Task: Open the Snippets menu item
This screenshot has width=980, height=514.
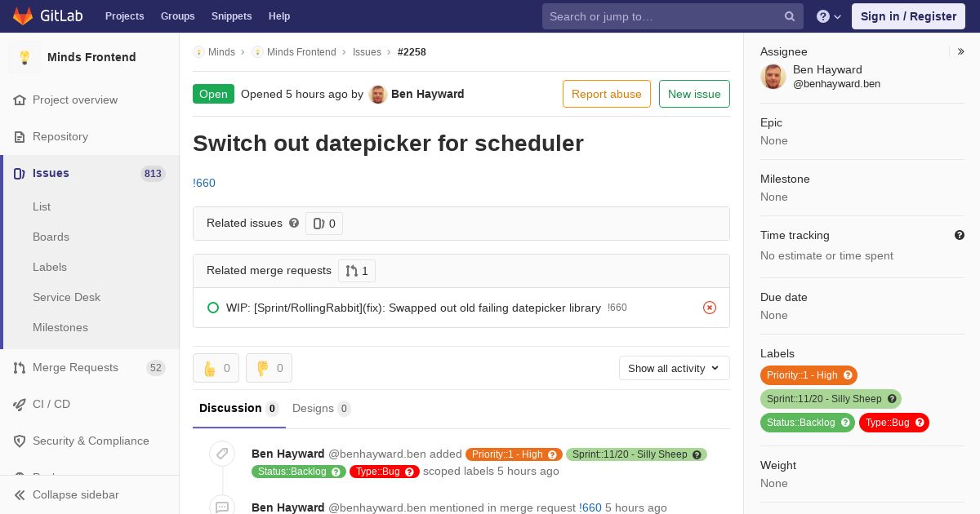Action: [x=232, y=16]
